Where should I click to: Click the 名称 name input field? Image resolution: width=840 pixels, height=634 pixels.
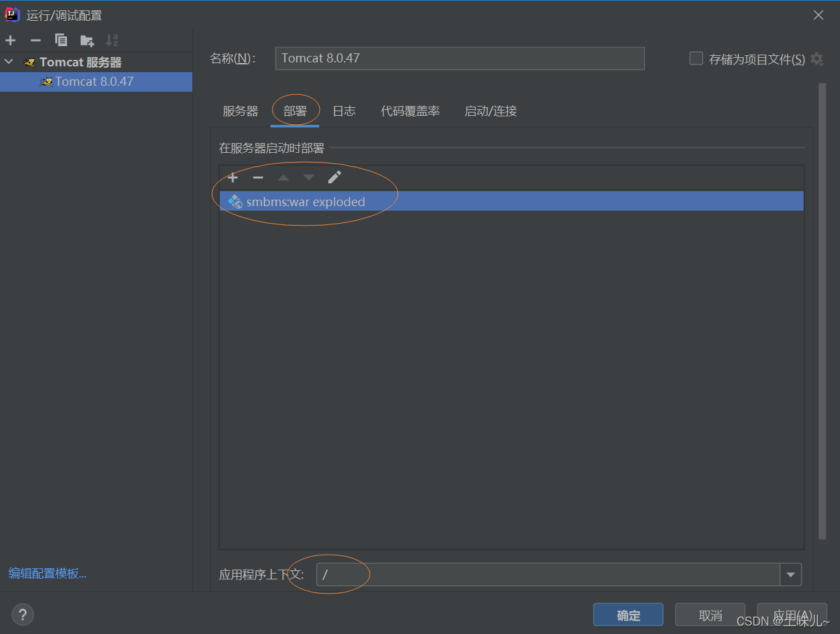pos(460,59)
